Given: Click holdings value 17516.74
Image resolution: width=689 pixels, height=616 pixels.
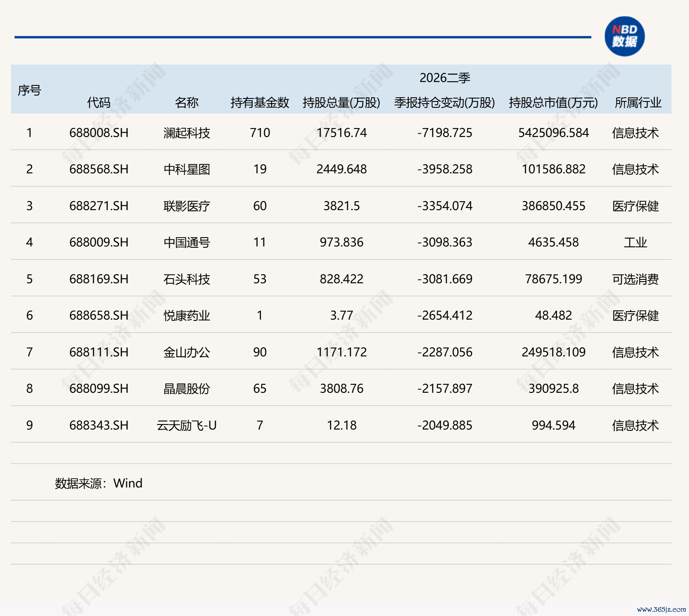Looking at the screenshot, I should pyautogui.click(x=342, y=133).
